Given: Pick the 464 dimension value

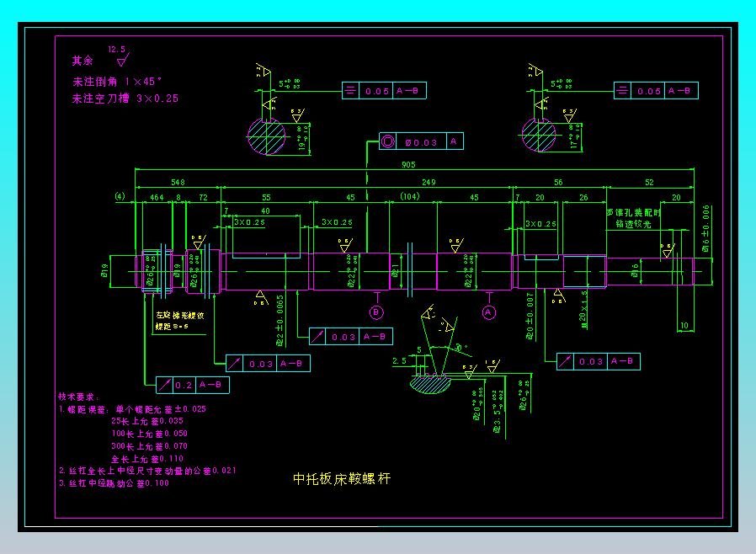Looking at the screenshot, I should [157, 197].
